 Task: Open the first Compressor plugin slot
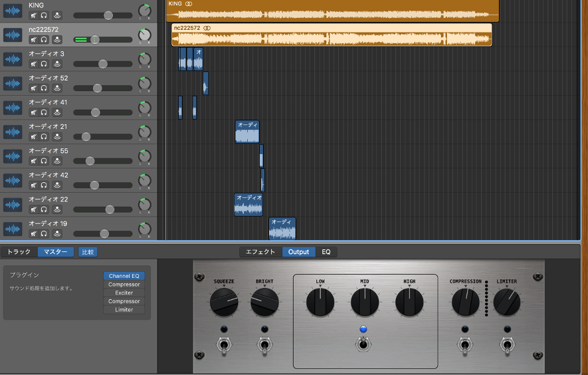click(x=124, y=285)
